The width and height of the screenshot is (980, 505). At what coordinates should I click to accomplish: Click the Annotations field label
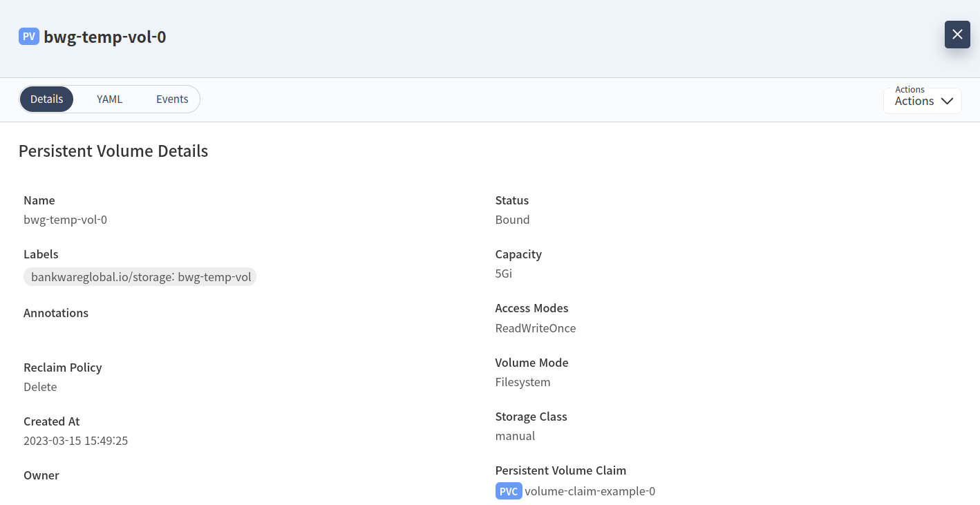click(x=56, y=313)
